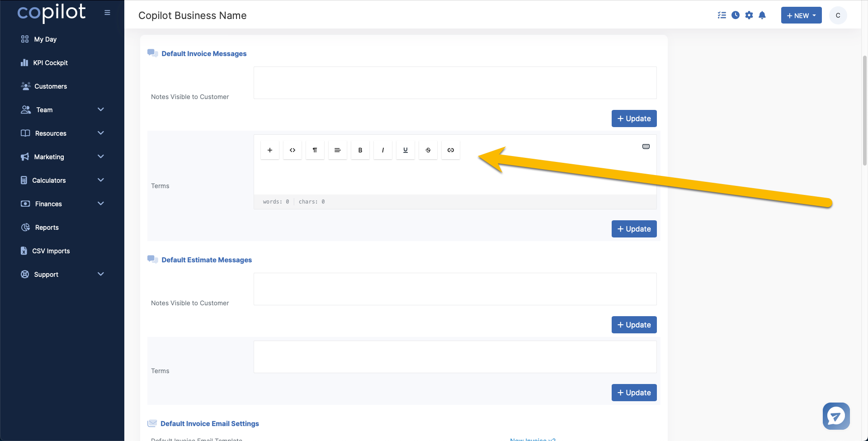
Task: Open the settings gear icon in header
Action: pyautogui.click(x=749, y=15)
